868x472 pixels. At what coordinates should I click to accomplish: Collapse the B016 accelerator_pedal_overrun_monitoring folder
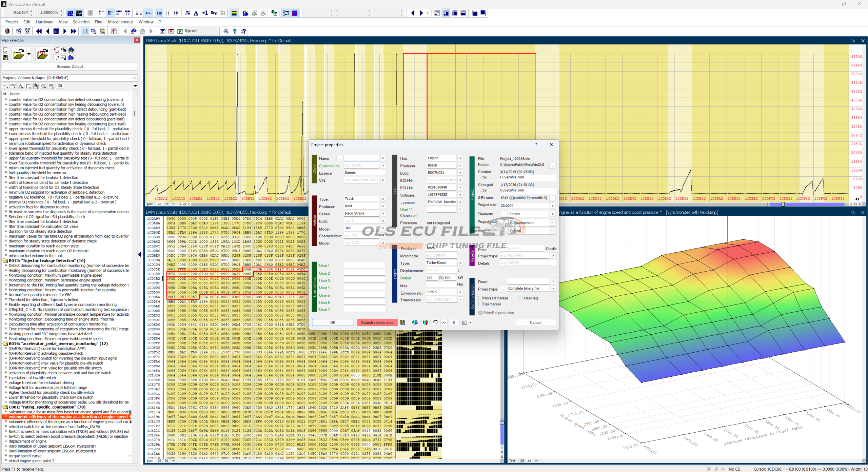5,343
